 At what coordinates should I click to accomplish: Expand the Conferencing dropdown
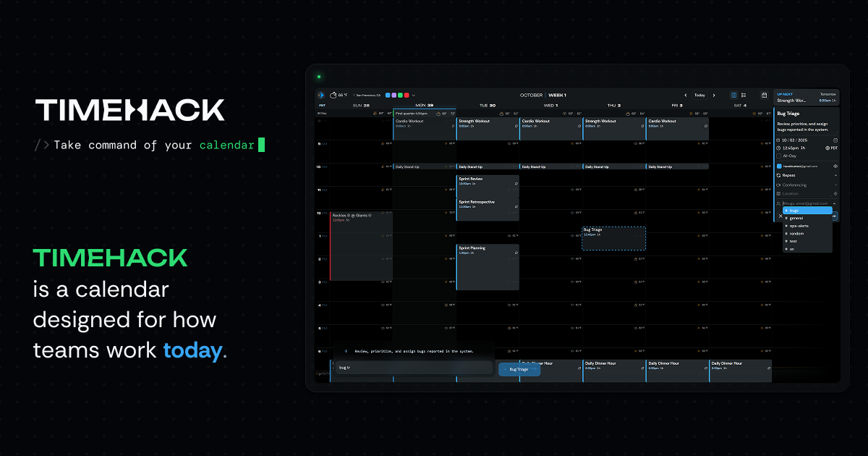point(807,185)
